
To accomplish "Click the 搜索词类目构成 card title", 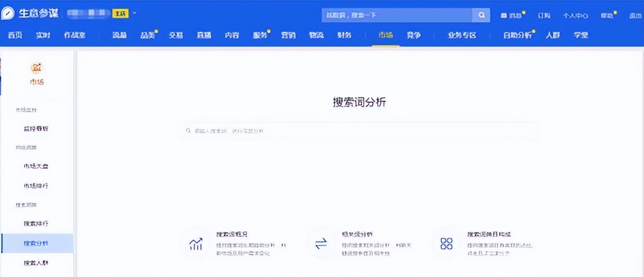I will tap(490, 234).
